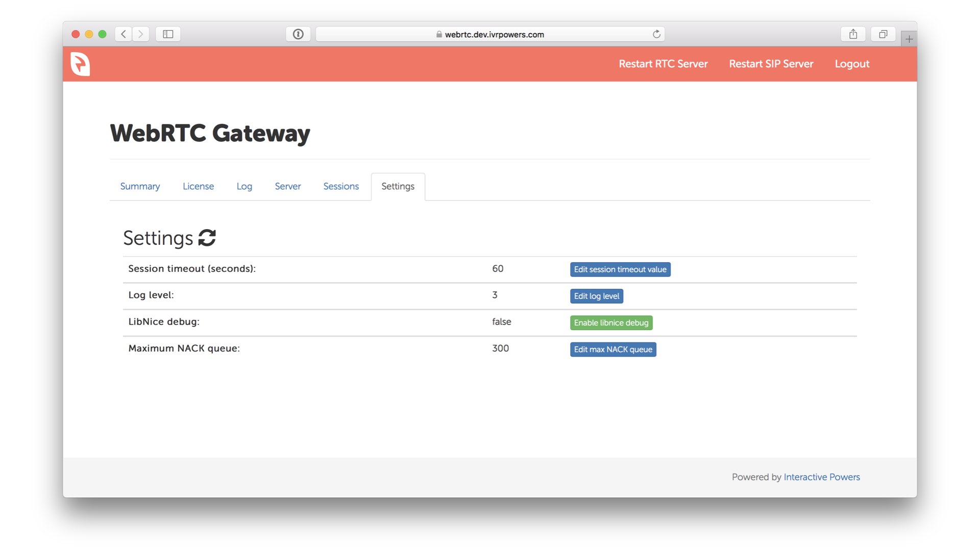Reload page via address bar icon

tap(656, 34)
